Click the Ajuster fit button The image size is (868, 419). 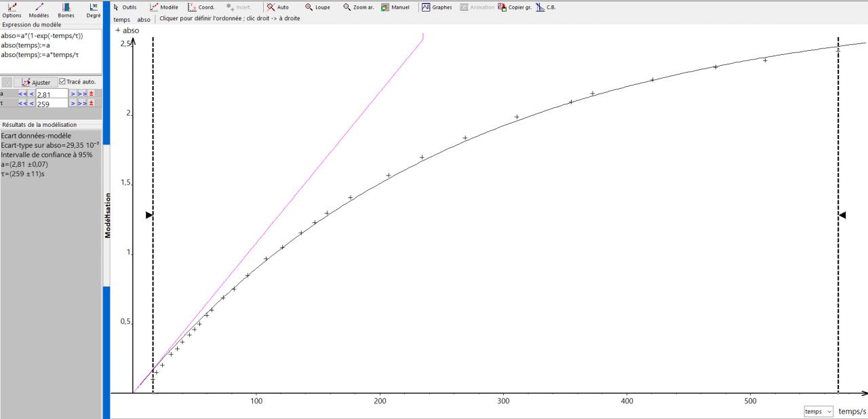[35, 82]
